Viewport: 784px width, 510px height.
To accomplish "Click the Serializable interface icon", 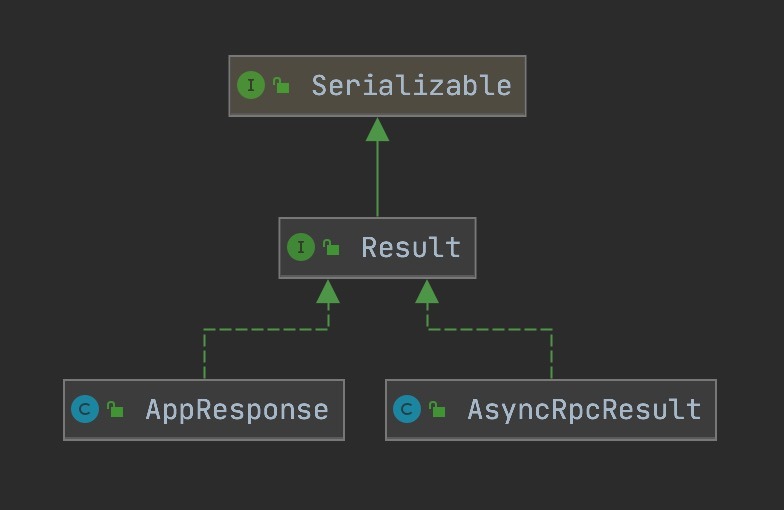I will (x=250, y=86).
